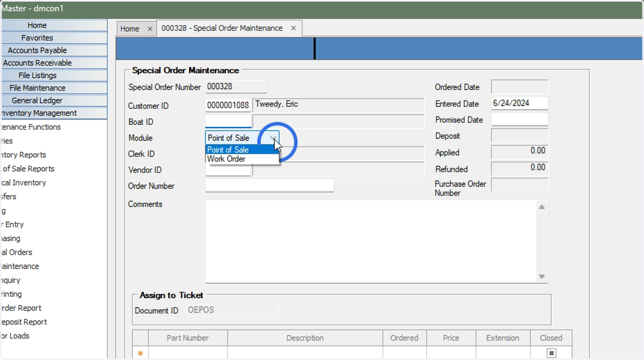Click the Closed column header
Screen dimensions: 644x360
coord(551,338)
